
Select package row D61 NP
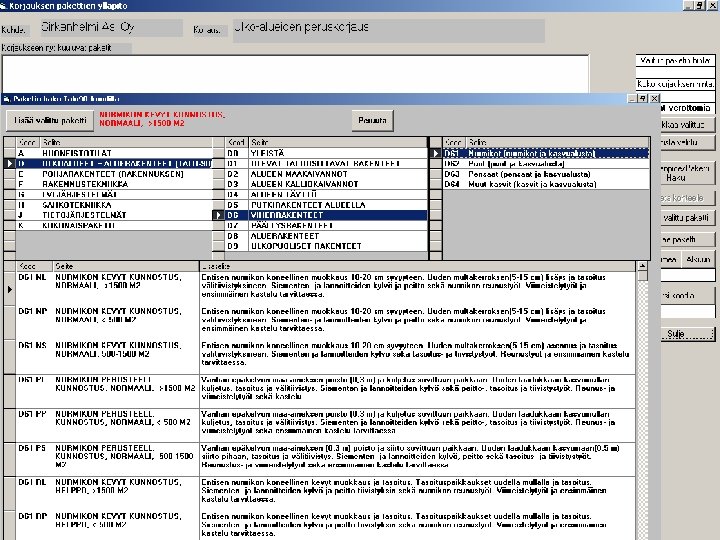coord(326,323)
